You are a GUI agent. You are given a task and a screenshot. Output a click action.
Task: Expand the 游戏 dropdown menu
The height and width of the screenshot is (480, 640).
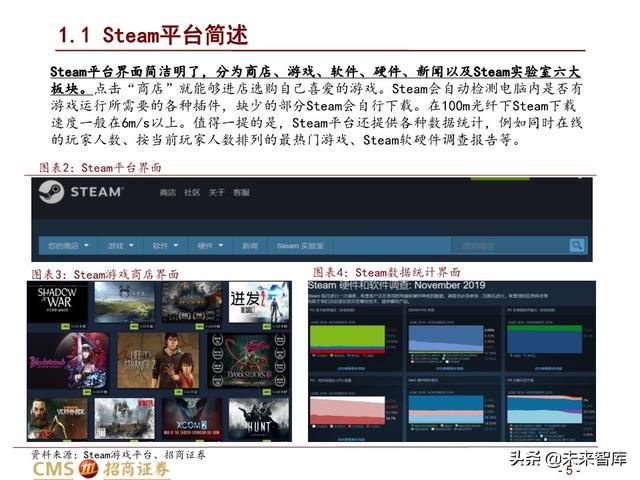[x=121, y=245]
